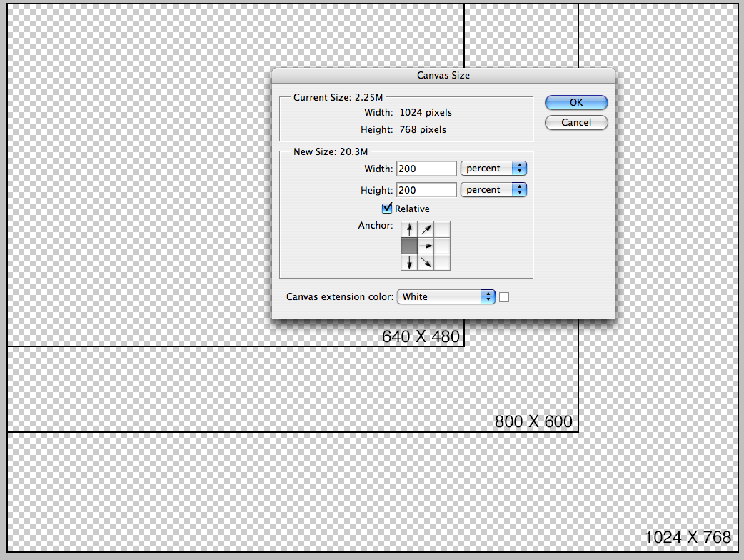Click into the Height input field
744x560 pixels.
coord(426,190)
